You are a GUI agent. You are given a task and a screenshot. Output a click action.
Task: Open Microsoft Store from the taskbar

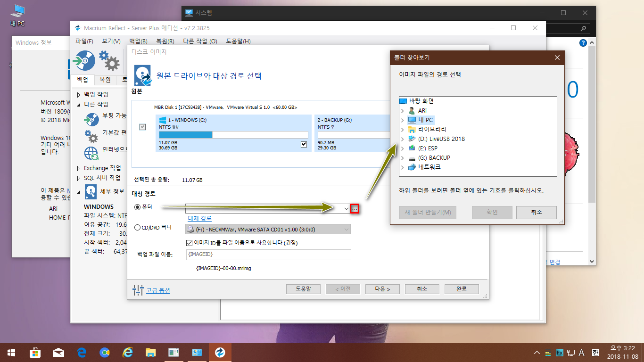pos(35,352)
